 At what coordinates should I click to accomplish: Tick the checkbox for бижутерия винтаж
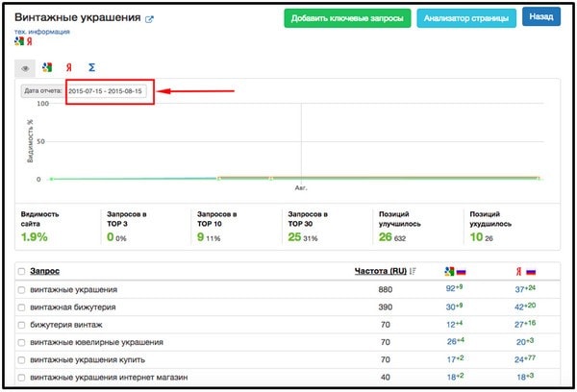pyautogui.click(x=21, y=325)
